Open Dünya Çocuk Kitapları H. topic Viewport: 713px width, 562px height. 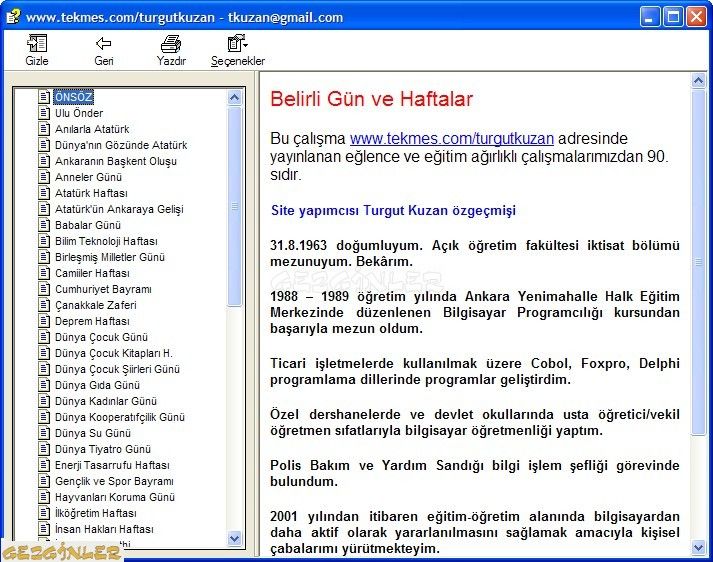coord(113,353)
